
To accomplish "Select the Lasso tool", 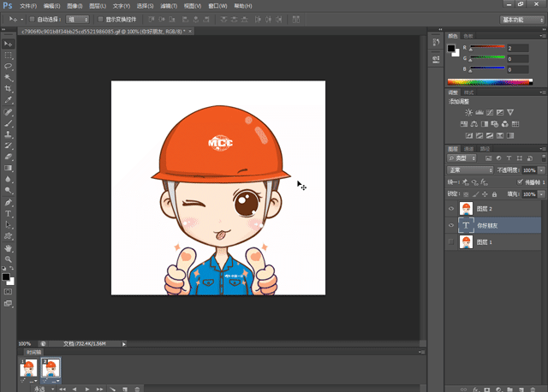I will (x=9, y=65).
